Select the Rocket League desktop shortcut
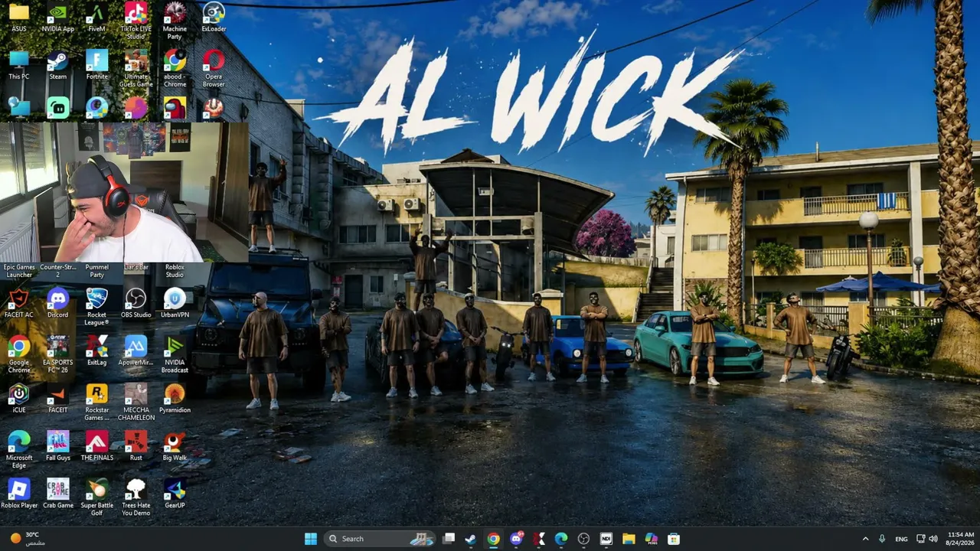Screen dimensions: 980x551 96,307
